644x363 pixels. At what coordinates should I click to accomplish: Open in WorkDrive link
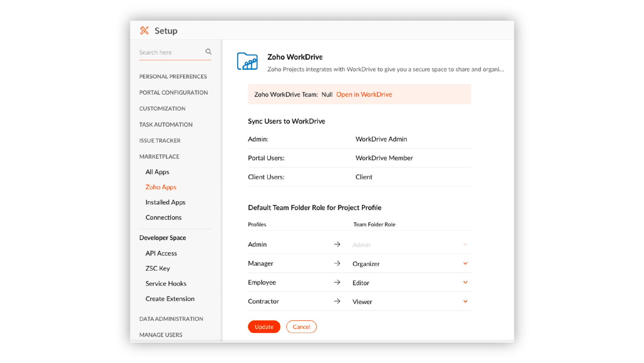click(x=364, y=94)
